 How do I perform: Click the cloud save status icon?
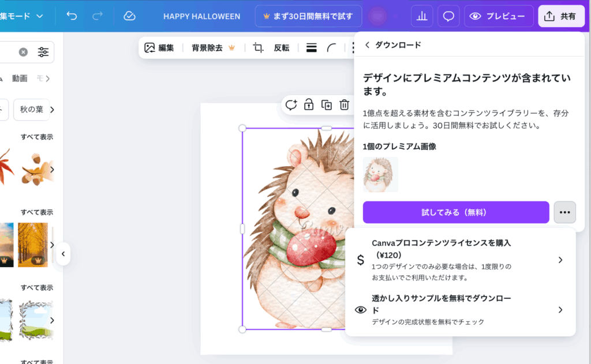point(130,16)
